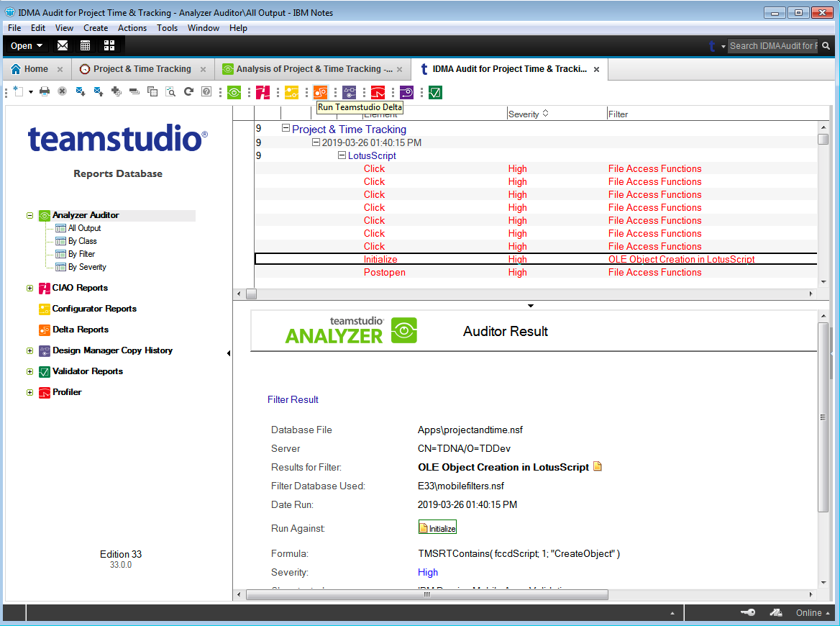Click the Expand All plus toolbar icon
This screenshot has width=840, height=626.
coord(117,91)
